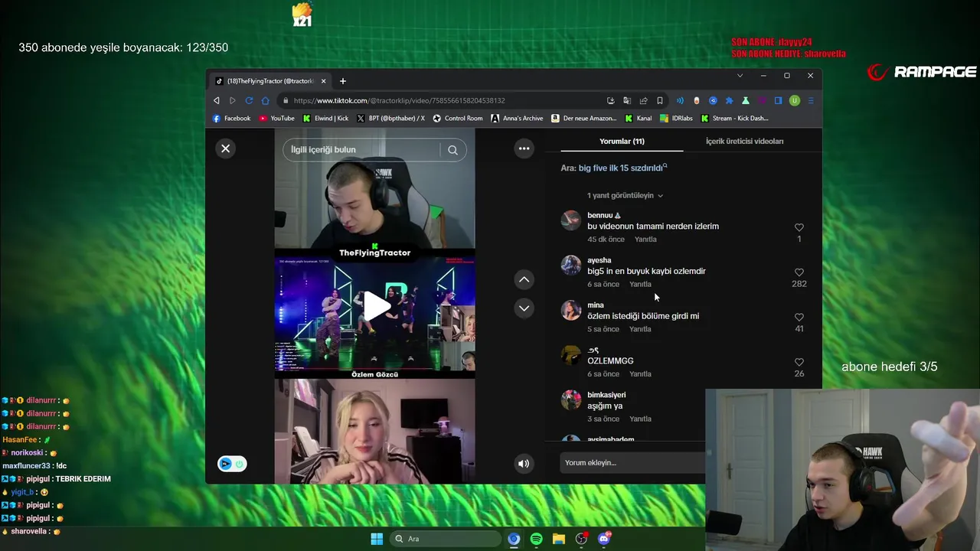The height and width of the screenshot is (551, 980).
Task: Open the 'Der neue Amazon...' bookmark
Action: point(583,119)
